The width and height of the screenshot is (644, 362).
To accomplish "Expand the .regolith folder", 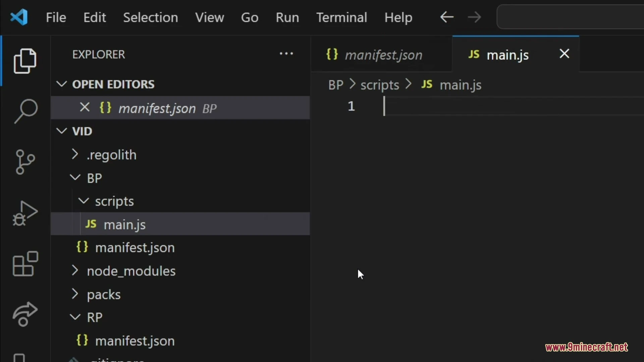I will click(75, 155).
